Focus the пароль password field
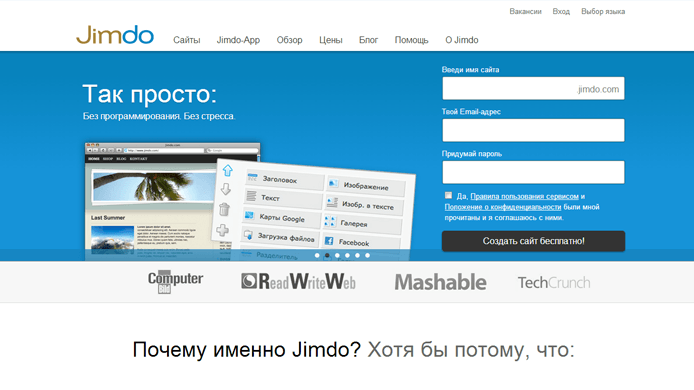Viewport: 694px width, 390px height. [x=533, y=172]
